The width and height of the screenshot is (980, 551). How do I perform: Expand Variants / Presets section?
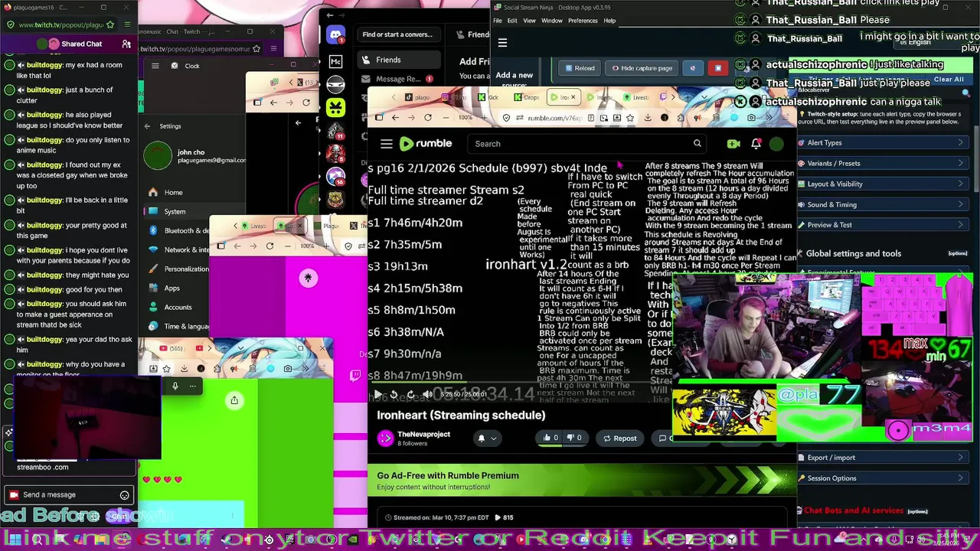pos(883,163)
